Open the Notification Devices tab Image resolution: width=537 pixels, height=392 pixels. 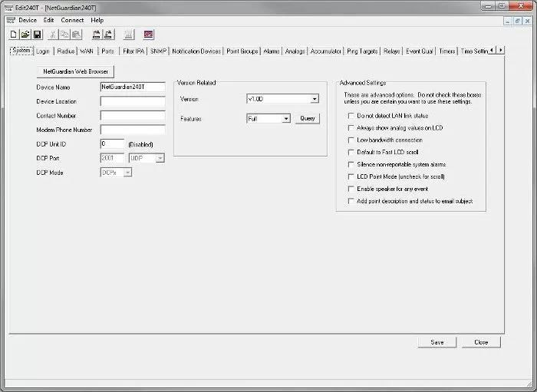pos(196,51)
